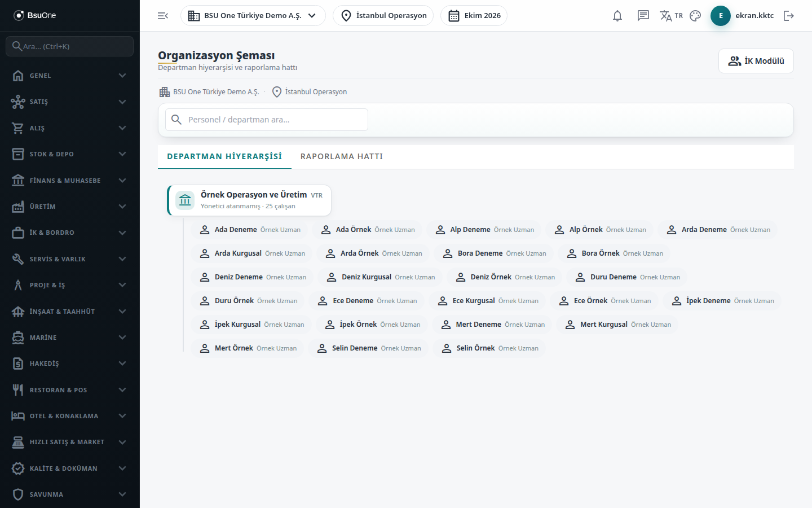The height and width of the screenshot is (508, 812).
Task: Click the Kalite & Doküman badge icon
Action: point(18,468)
